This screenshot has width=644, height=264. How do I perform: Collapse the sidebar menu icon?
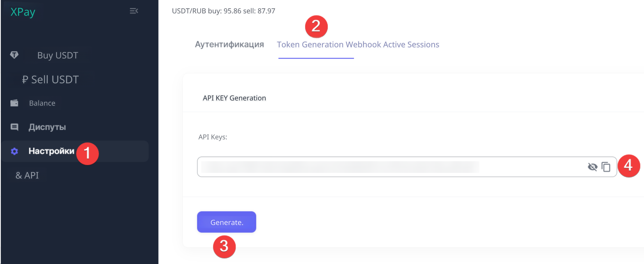coord(134,11)
